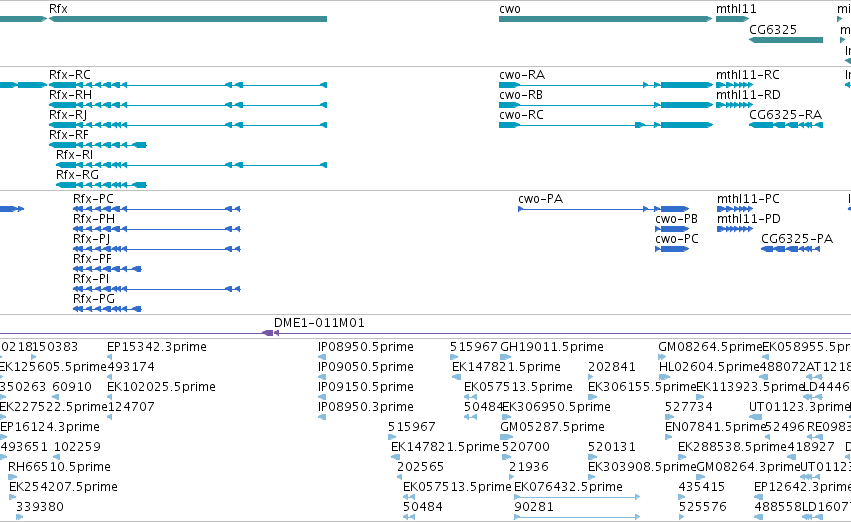
Task: Select the mthl11-PD protein label
Action: click(748, 219)
